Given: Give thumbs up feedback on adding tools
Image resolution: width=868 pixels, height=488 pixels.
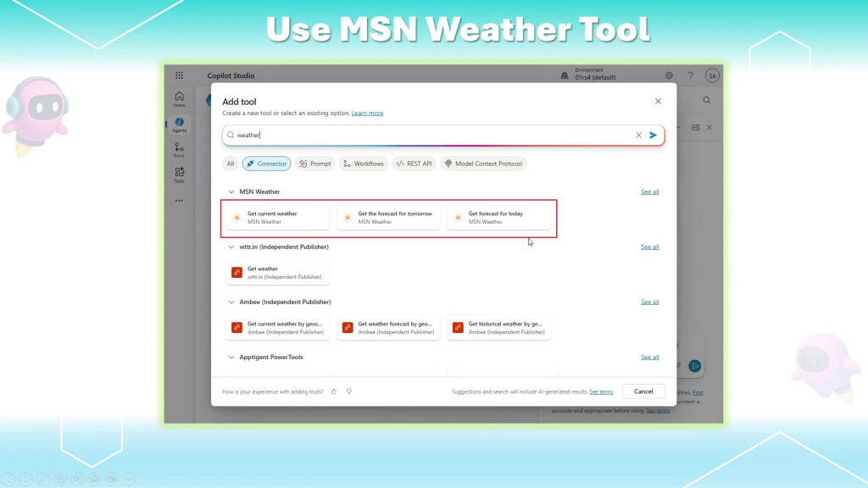Looking at the screenshot, I should tap(334, 391).
